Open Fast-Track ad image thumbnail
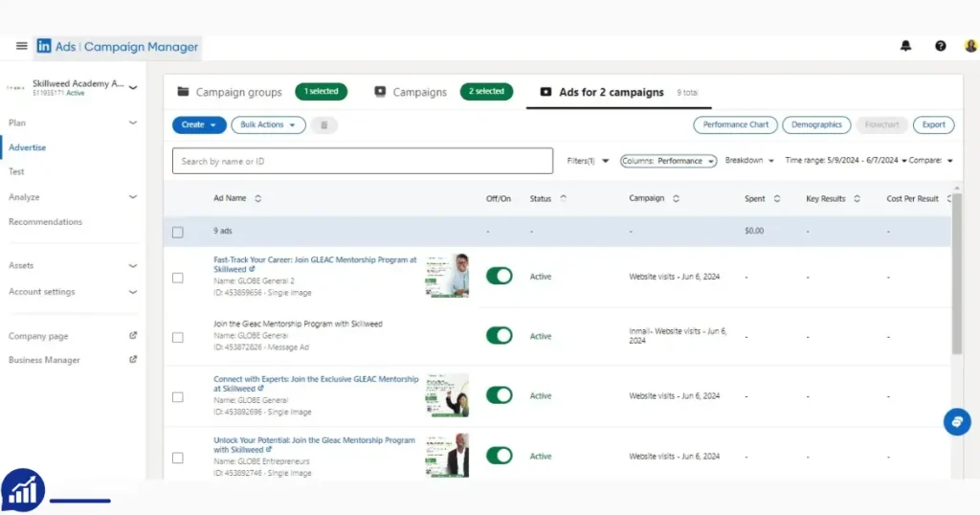Screen dimensions: 980x515 (x=447, y=276)
